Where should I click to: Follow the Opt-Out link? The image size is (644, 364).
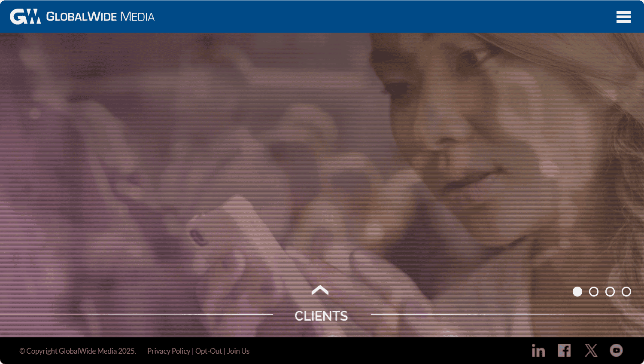pos(209,351)
